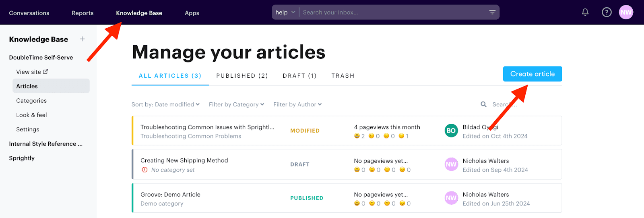The image size is (644, 218).
Task: Open the notifications bell icon
Action: pos(585,12)
